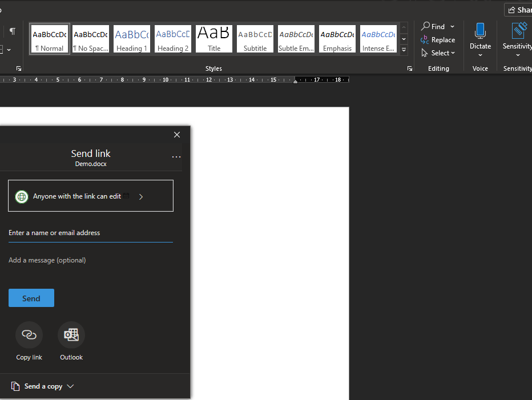This screenshot has width=532, height=400.
Task: Change Anyone with the link can edit setting
Action: pyautogui.click(x=91, y=196)
